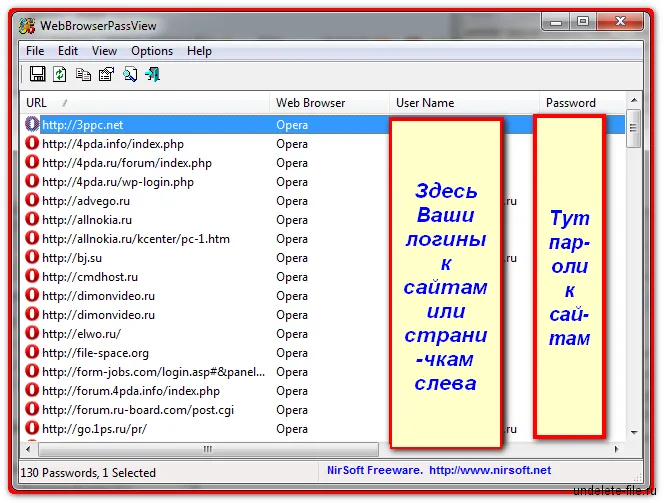Viewport: 663px width, 503px height.
Task: Click the WebBrowserPassView title bar app icon
Action: pyautogui.click(x=27, y=26)
